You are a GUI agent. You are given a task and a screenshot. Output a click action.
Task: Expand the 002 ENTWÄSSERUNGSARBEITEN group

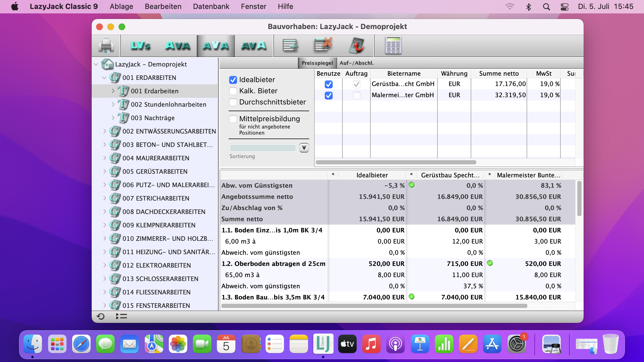tap(105, 131)
